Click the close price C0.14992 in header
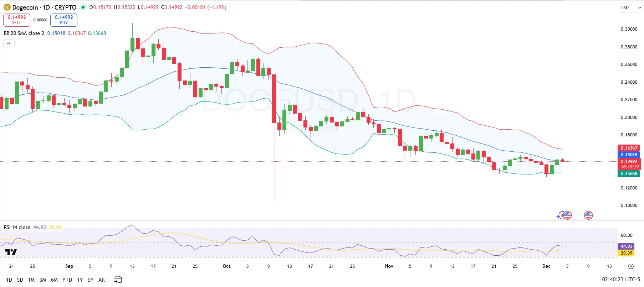 tap(172, 7)
